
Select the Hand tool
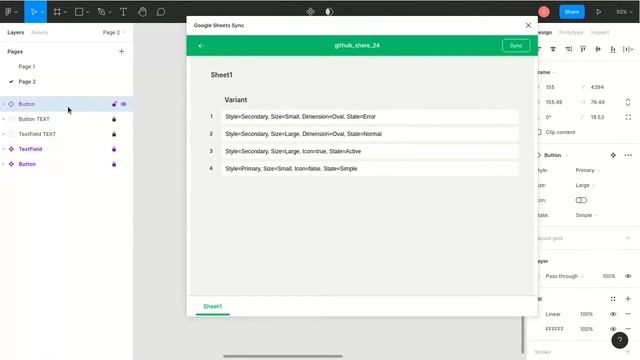click(142, 12)
